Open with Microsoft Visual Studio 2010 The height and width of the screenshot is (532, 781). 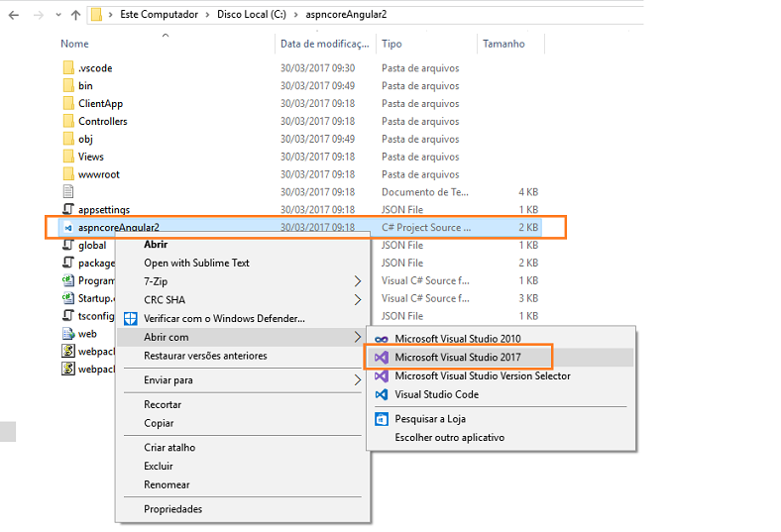[x=502, y=339]
